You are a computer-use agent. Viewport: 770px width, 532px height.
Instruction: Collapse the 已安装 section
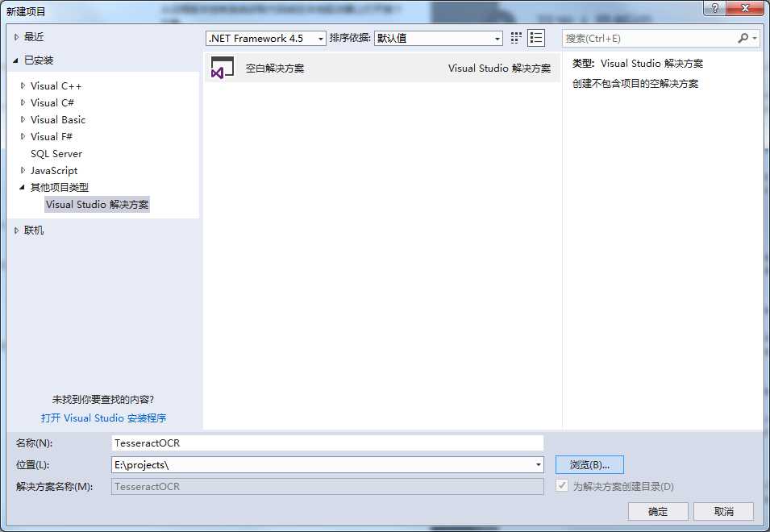[x=15, y=60]
